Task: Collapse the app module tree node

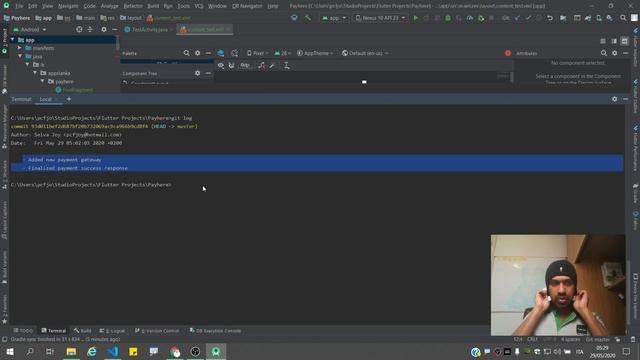Action: tap(13, 40)
